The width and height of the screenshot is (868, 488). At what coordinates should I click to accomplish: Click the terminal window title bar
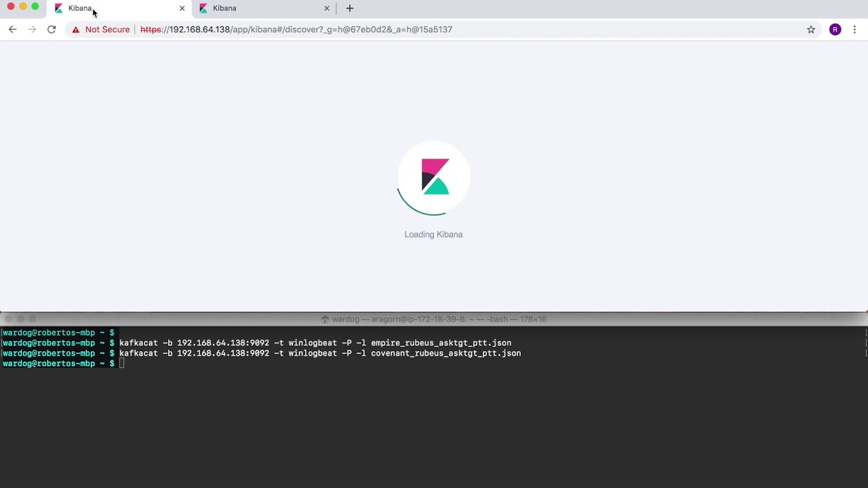[x=434, y=319]
